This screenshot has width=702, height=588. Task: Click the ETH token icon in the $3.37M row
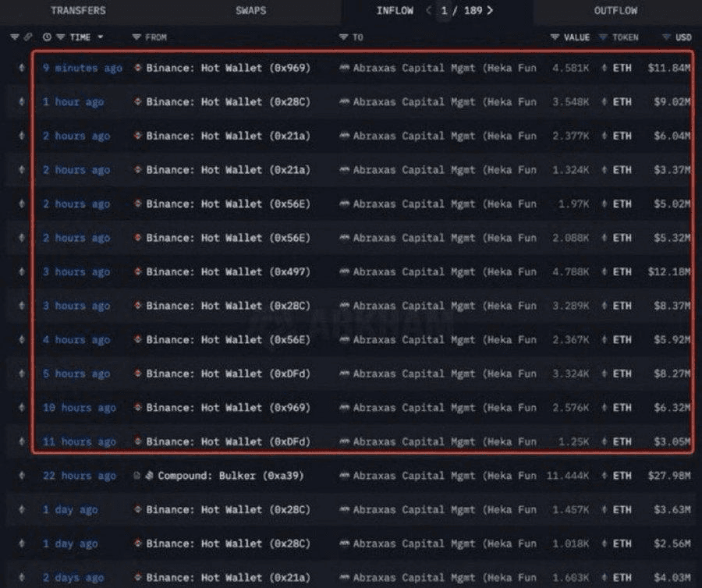pos(604,170)
